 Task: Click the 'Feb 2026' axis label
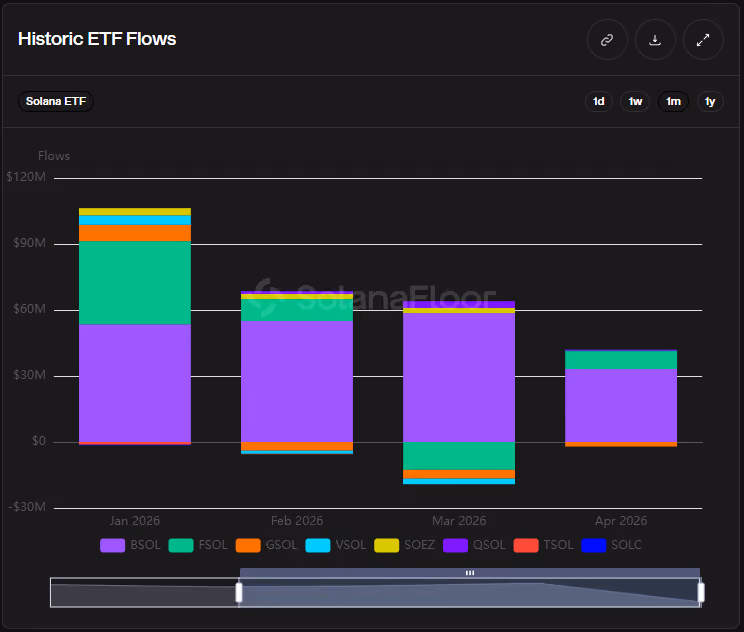point(297,521)
